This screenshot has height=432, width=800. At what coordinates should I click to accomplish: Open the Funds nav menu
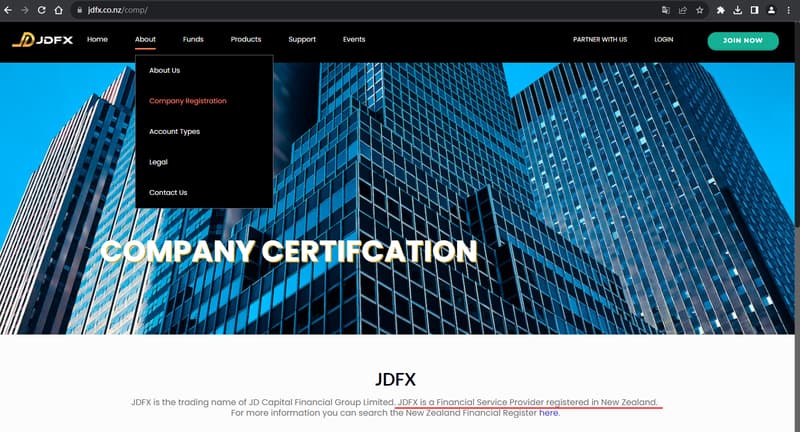(x=193, y=39)
